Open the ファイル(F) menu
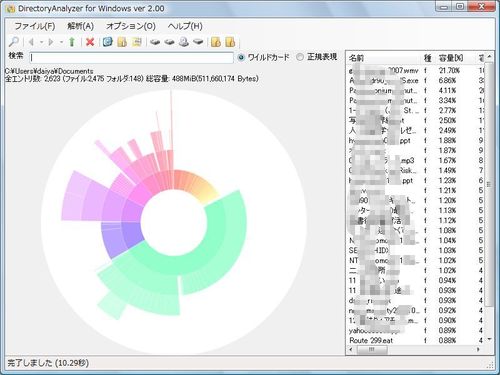The height and width of the screenshot is (375, 500). 35,26
